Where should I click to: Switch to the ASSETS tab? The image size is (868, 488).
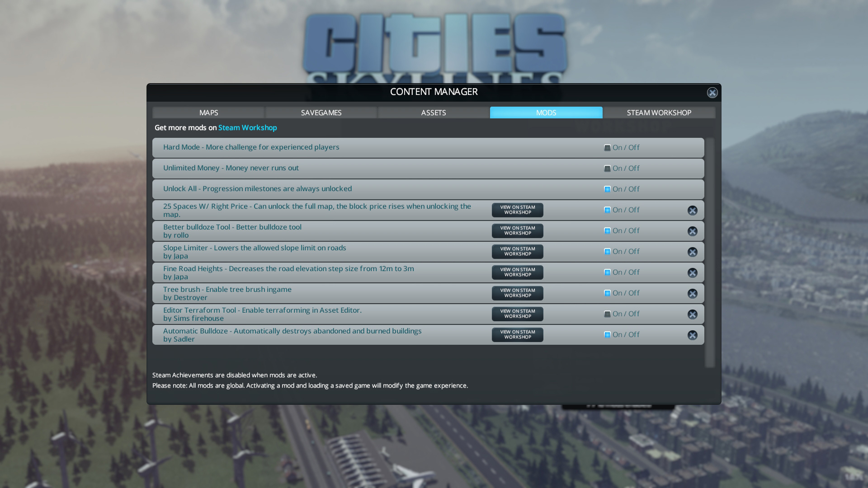pyautogui.click(x=434, y=112)
